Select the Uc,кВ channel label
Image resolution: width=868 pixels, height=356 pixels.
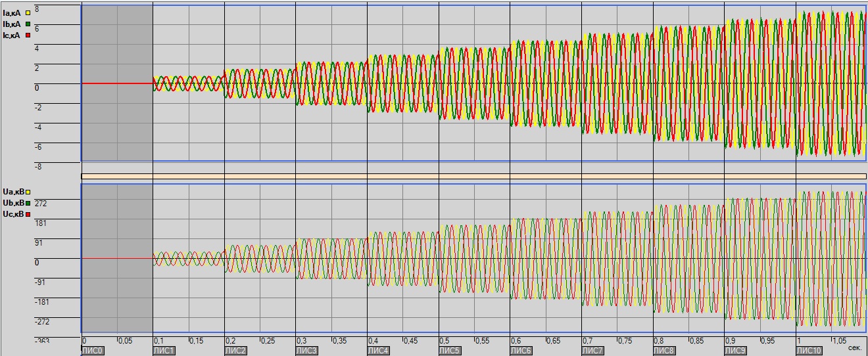click(13, 214)
